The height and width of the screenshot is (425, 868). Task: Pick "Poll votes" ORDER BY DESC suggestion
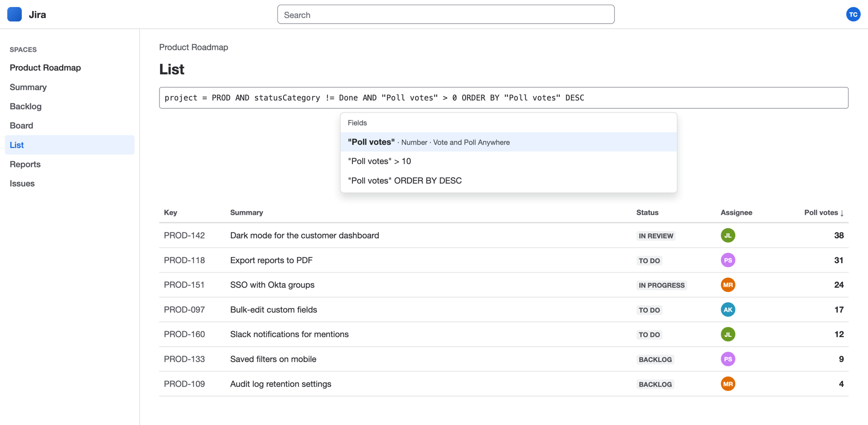tap(509, 180)
